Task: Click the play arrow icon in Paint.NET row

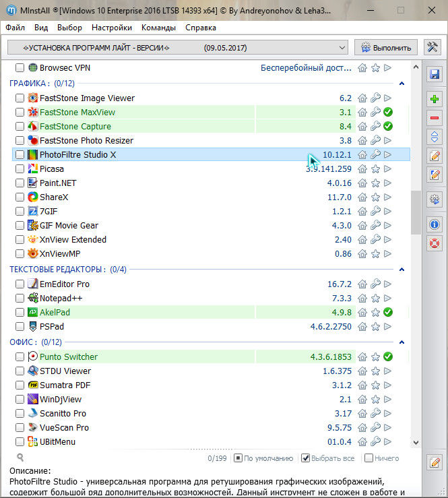Action: (387, 183)
